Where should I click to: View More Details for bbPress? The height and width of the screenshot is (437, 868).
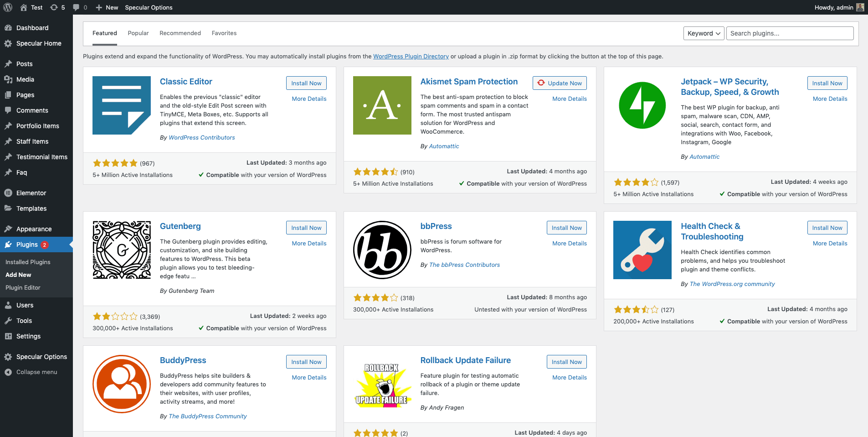click(570, 243)
